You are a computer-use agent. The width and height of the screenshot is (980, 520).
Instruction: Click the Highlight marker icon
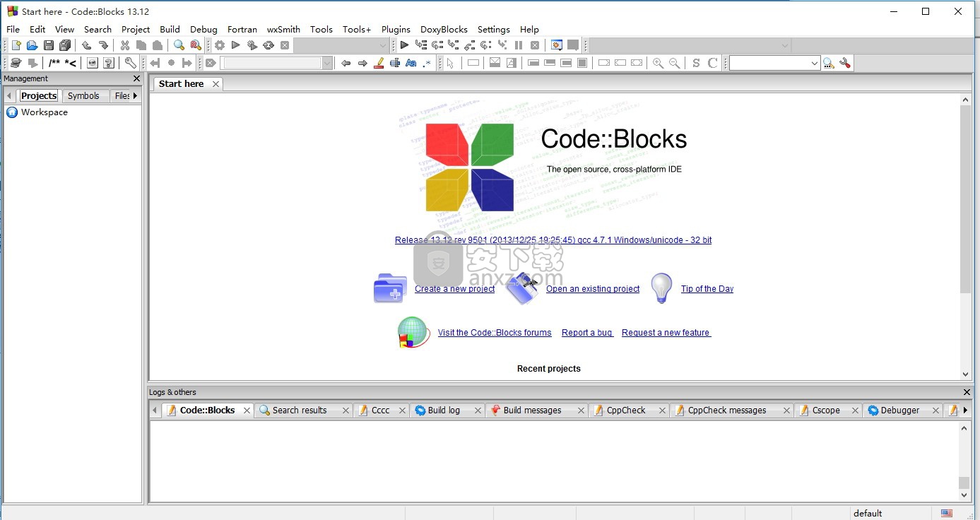tap(379, 63)
